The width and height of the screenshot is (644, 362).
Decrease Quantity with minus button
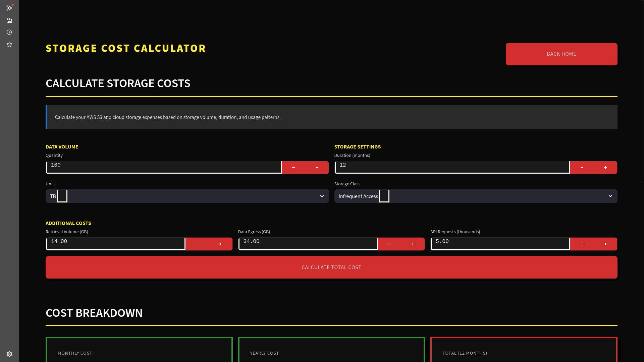[x=293, y=168]
